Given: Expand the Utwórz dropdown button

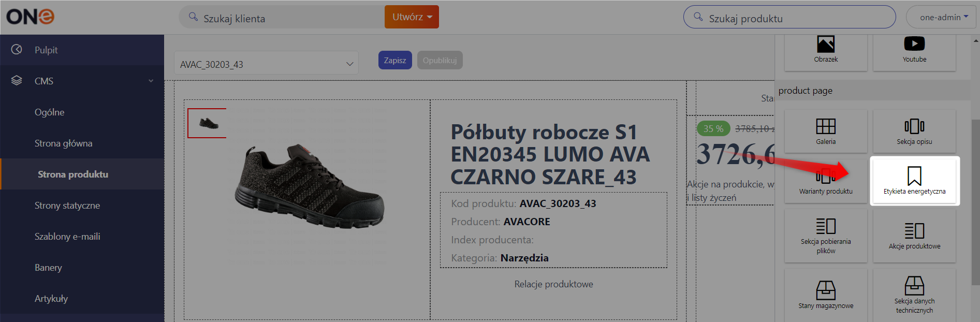Looking at the screenshot, I should (x=412, y=17).
